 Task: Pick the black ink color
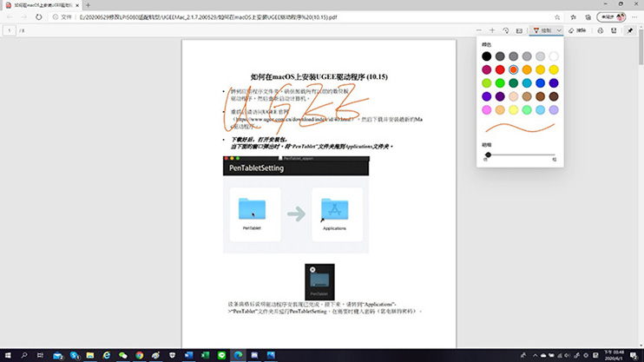pos(487,56)
